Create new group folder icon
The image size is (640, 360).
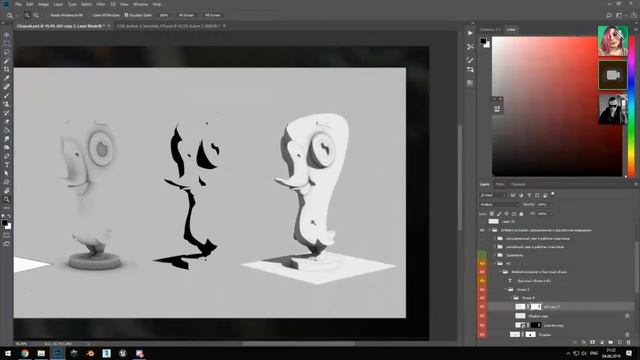(x=611, y=342)
